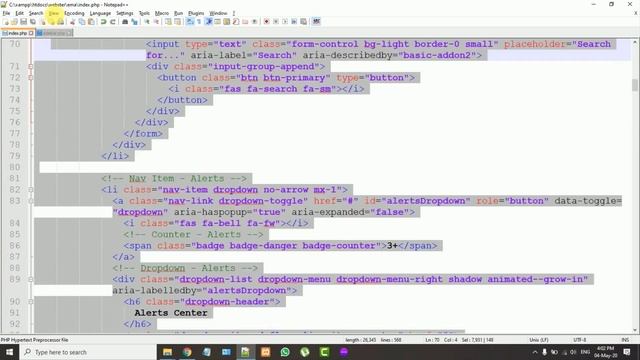640x360 pixels.
Task: Collapse the fold at line 71
Action: click(31, 67)
